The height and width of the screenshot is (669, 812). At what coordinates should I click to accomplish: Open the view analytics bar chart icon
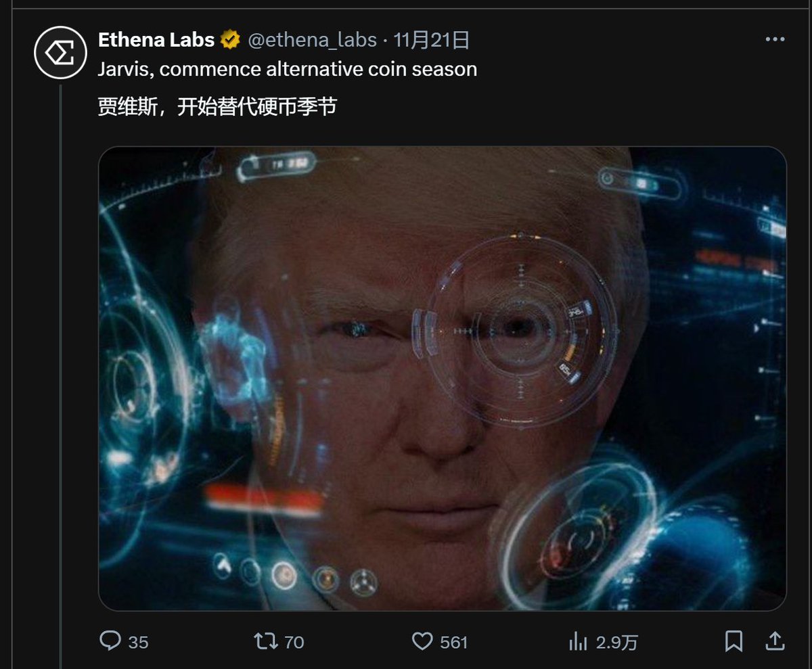[579, 641]
